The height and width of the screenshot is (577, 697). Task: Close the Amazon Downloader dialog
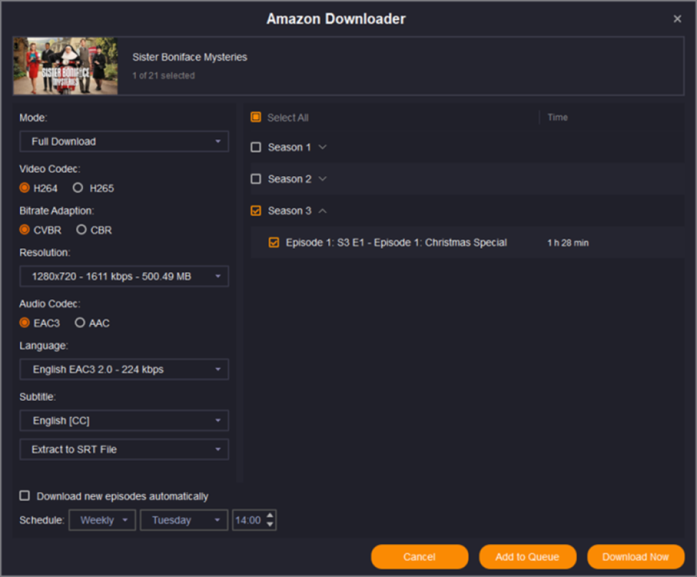(677, 19)
